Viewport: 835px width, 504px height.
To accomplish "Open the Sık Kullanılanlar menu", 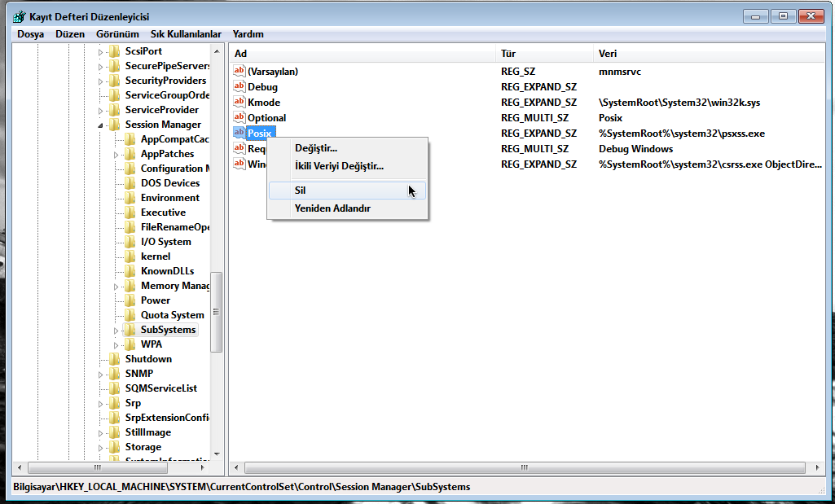I will 186,34.
